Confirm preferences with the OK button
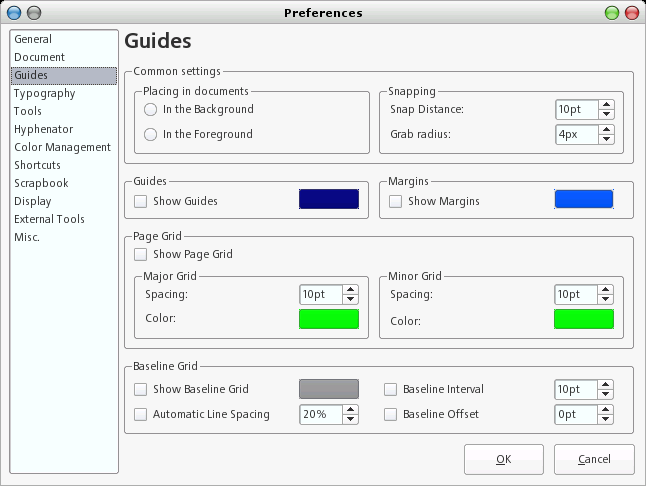 504,459
